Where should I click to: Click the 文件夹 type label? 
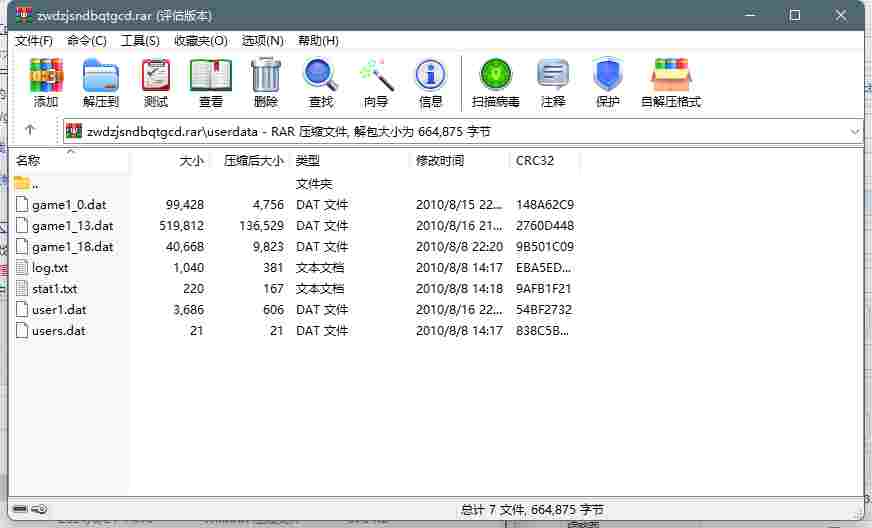314,184
